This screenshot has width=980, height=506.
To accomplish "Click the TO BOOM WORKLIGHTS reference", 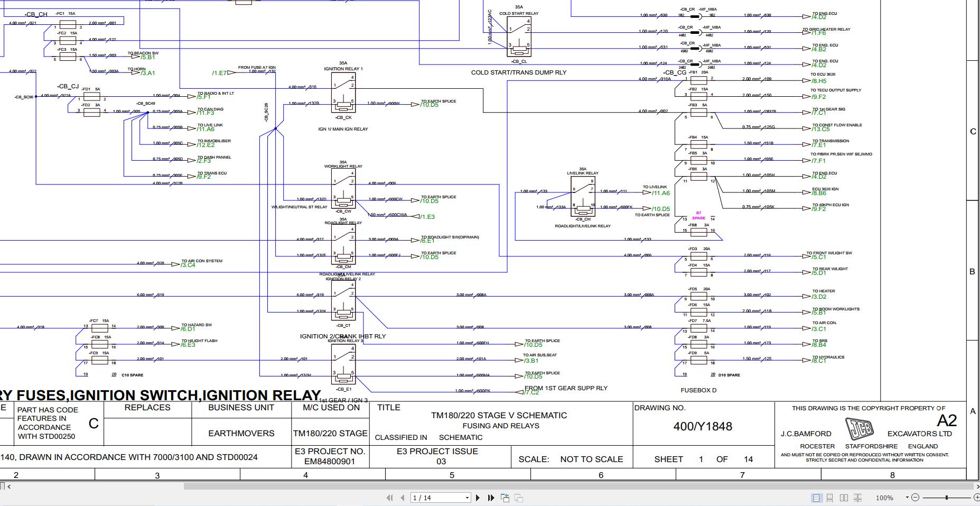I will [x=836, y=309].
